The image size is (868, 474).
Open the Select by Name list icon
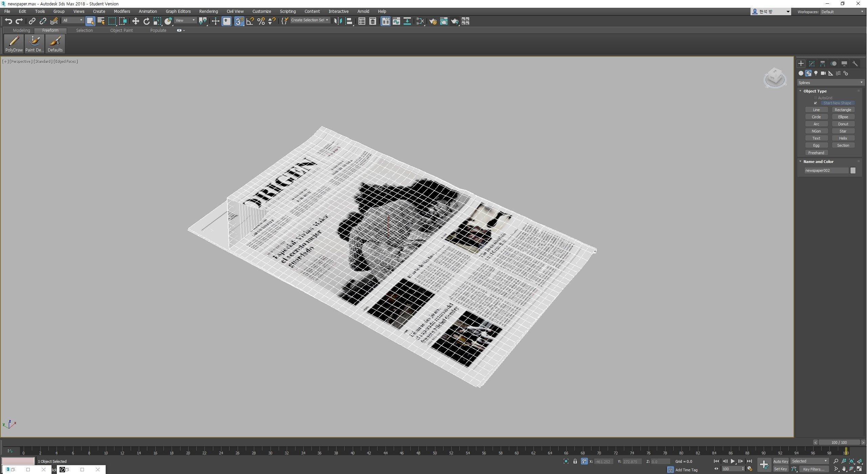tap(101, 21)
